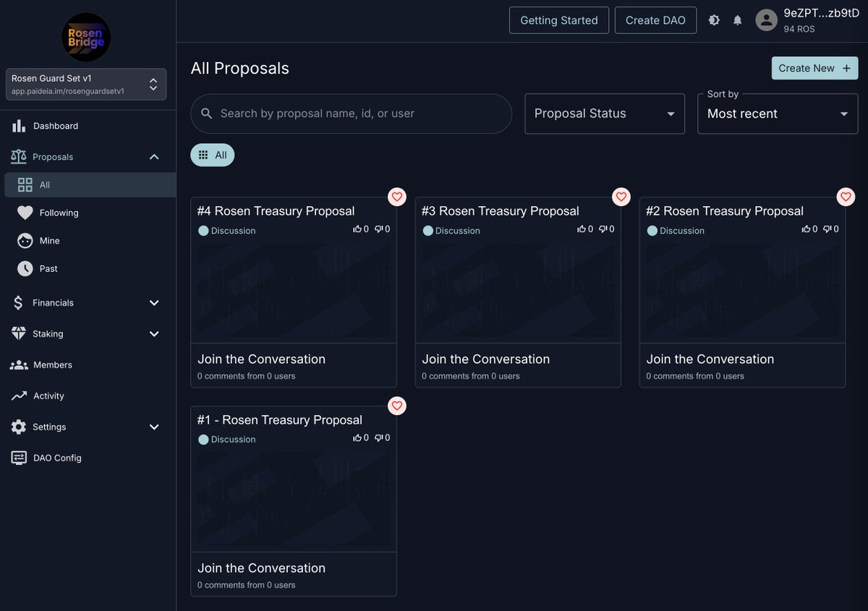Open #1 - Rosen Treasury Proposal title
The width and height of the screenshot is (868, 611).
pyautogui.click(x=280, y=420)
